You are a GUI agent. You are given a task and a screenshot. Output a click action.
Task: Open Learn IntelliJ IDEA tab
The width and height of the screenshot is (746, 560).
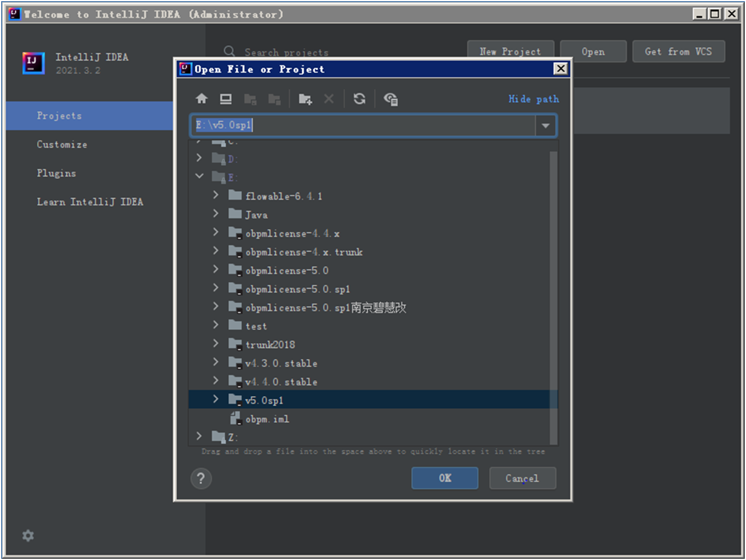[x=90, y=202]
